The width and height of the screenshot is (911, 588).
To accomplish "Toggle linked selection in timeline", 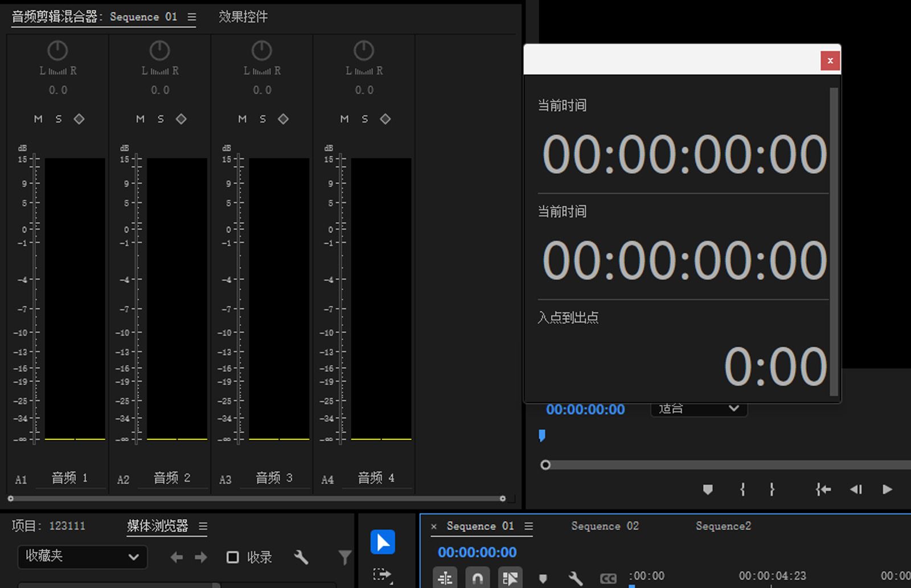I will 510,578.
